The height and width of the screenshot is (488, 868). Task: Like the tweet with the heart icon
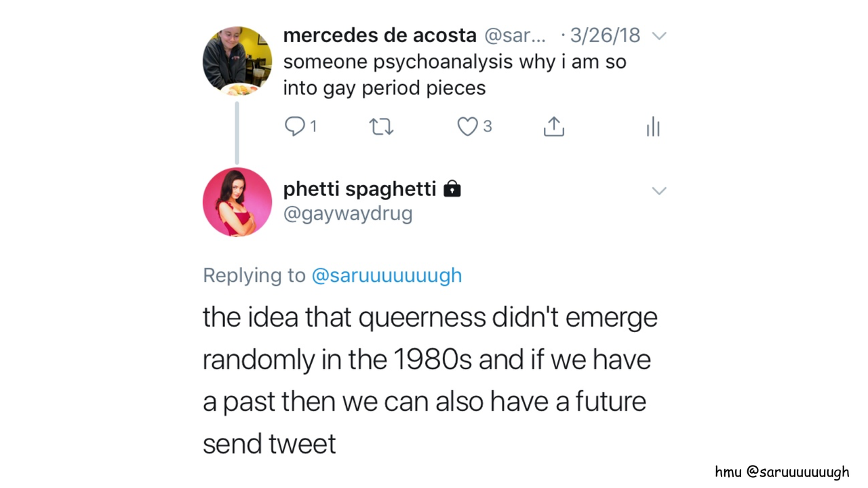click(x=467, y=127)
